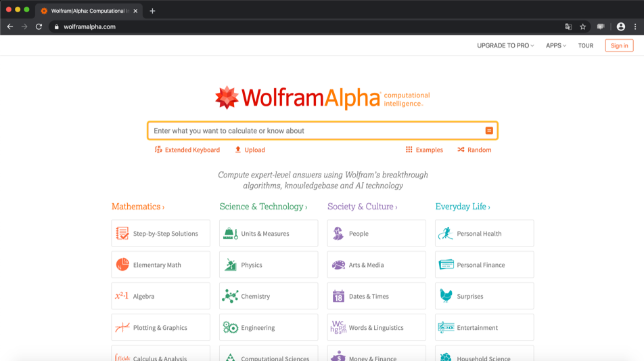The height and width of the screenshot is (361, 644).
Task: Click the Elementary Math label
Action: pos(157,265)
